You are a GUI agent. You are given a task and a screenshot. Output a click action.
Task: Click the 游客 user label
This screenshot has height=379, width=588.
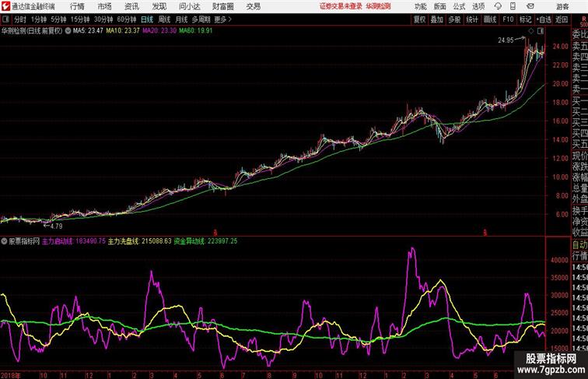tap(562, 6)
